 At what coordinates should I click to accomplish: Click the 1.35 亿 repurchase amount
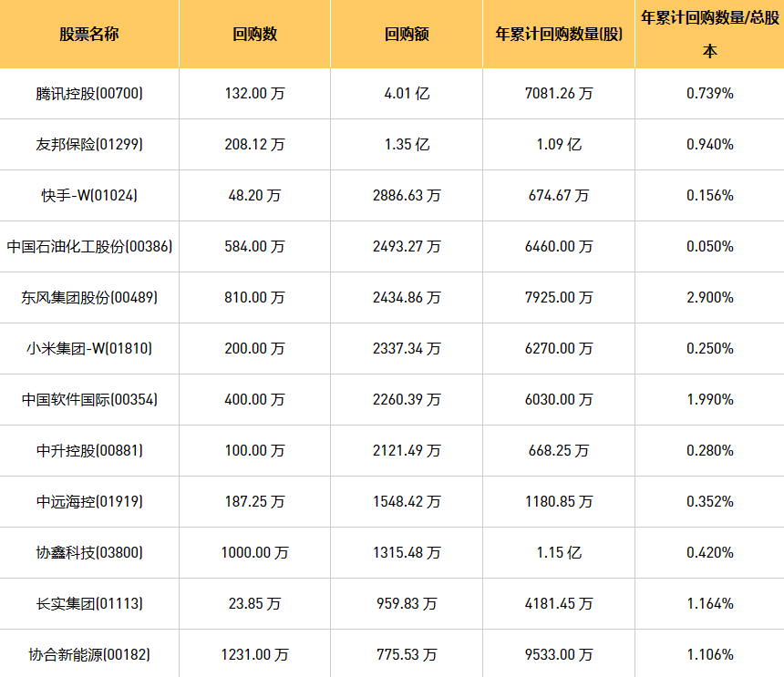coord(407,144)
